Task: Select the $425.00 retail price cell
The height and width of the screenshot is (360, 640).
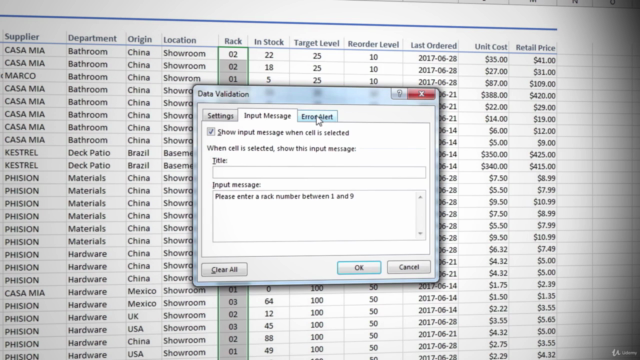Action: pyautogui.click(x=542, y=155)
